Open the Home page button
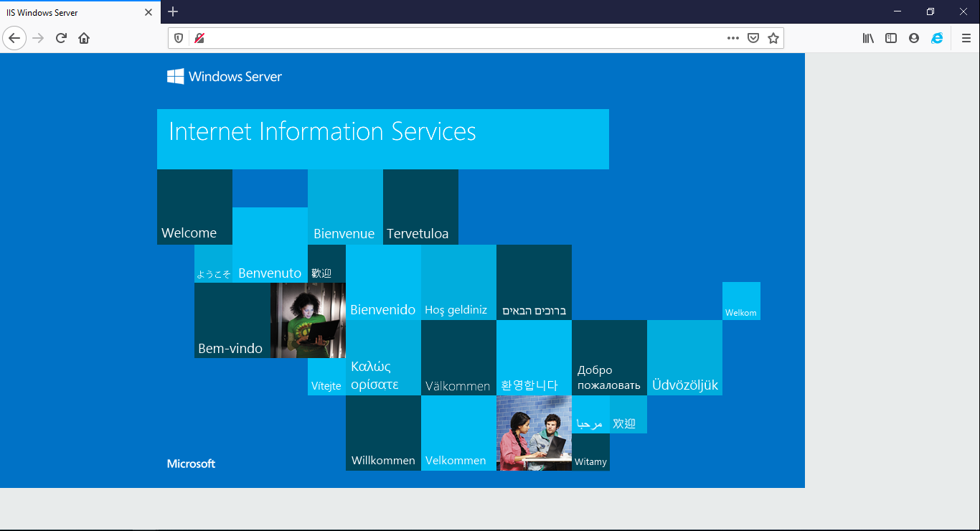The image size is (980, 531). coord(84,38)
